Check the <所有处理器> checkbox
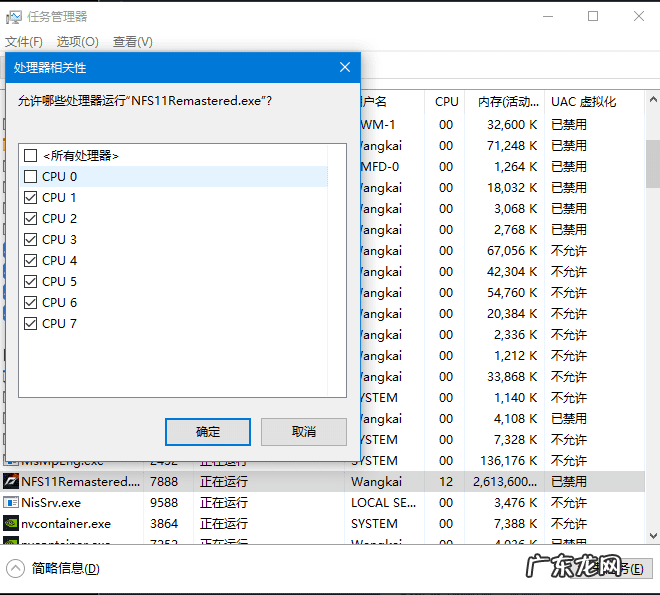660x595 pixels. tap(31, 156)
